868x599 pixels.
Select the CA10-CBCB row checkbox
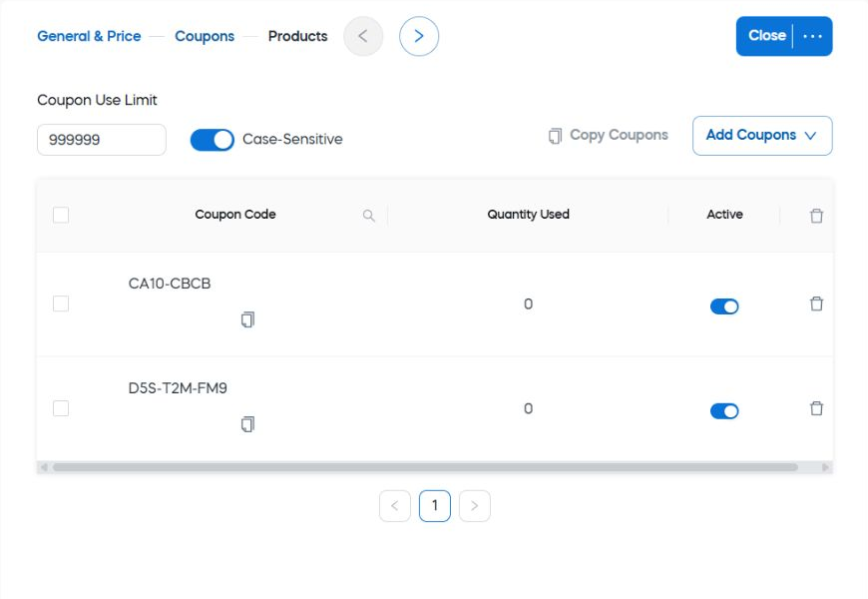coord(61,303)
